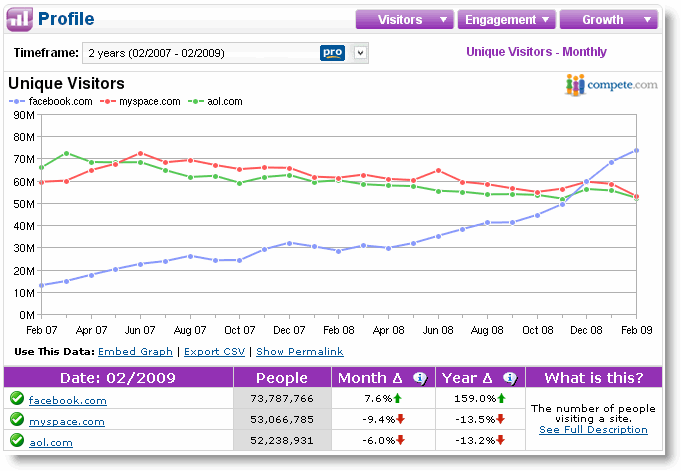This screenshot has width=681, height=471.
Task: Open the facebook.com link in table
Action: (x=68, y=400)
